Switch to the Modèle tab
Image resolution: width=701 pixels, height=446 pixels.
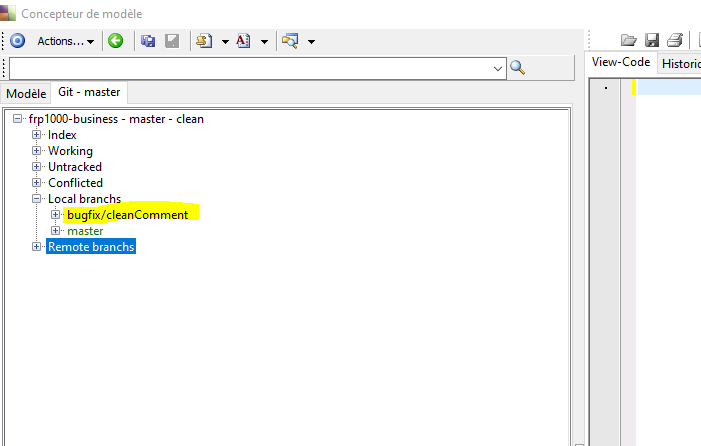point(26,94)
